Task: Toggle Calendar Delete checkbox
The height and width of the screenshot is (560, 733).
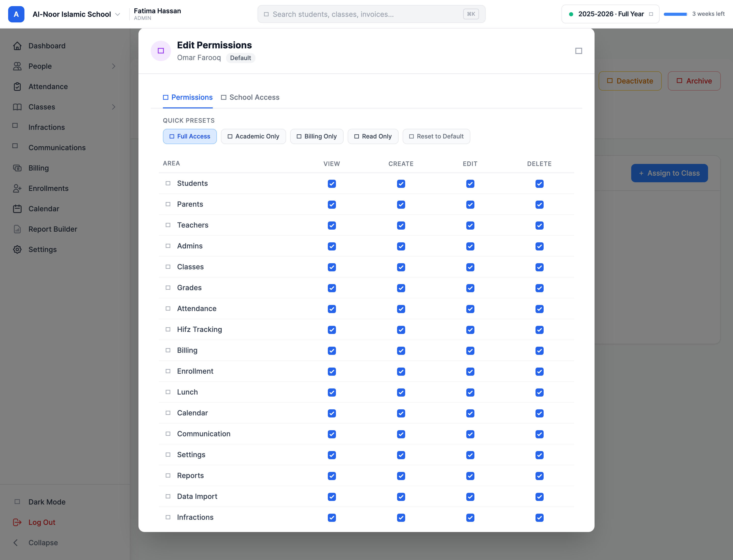Action: click(539, 413)
